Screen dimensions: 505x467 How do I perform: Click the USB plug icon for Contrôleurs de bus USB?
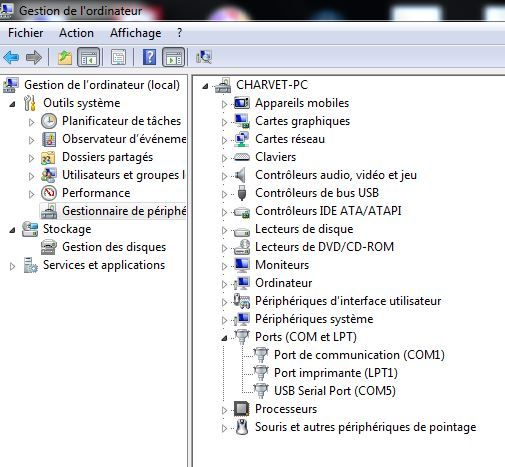click(x=242, y=193)
